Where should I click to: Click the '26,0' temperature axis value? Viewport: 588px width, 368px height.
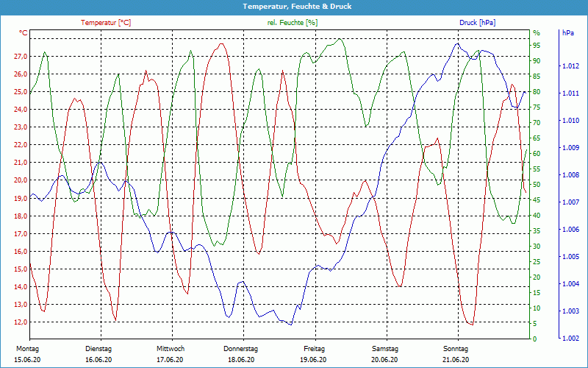pyautogui.click(x=21, y=74)
